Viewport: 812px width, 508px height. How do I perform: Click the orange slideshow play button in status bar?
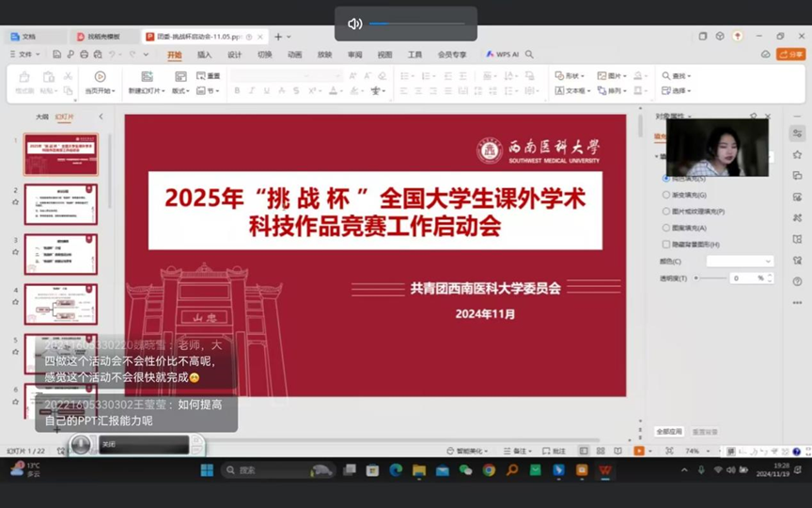point(639,451)
